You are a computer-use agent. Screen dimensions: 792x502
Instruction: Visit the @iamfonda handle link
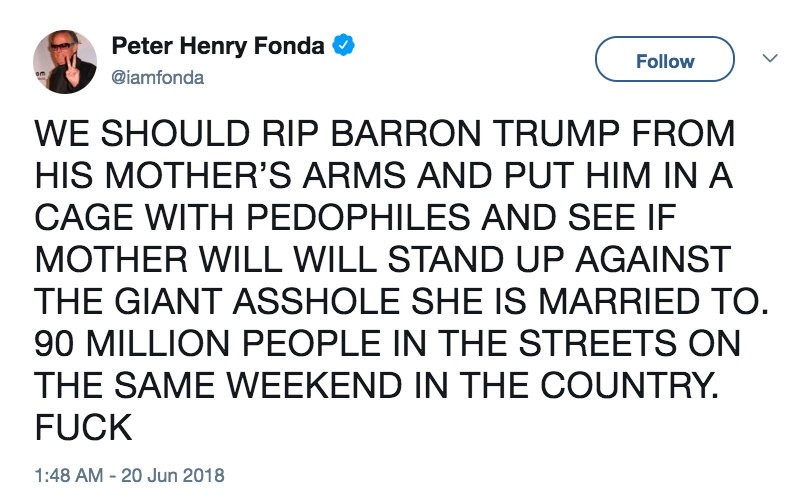[157, 76]
